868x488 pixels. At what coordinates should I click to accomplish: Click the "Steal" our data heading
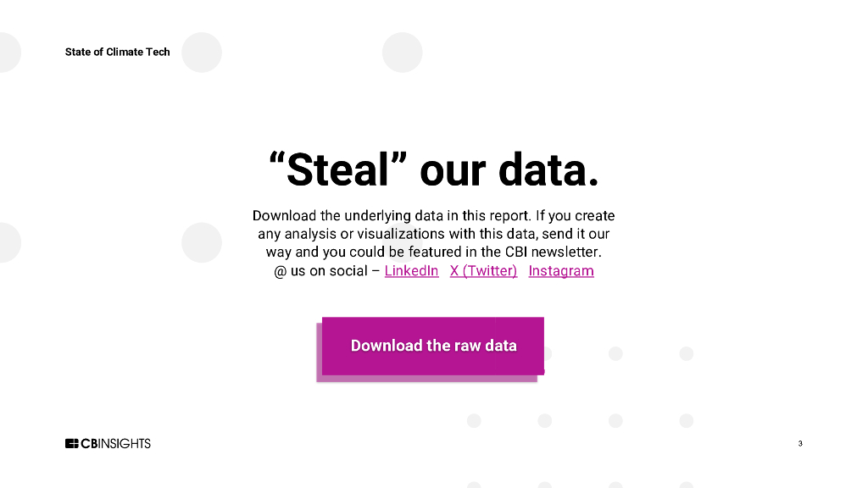pyautogui.click(x=434, y=170)
